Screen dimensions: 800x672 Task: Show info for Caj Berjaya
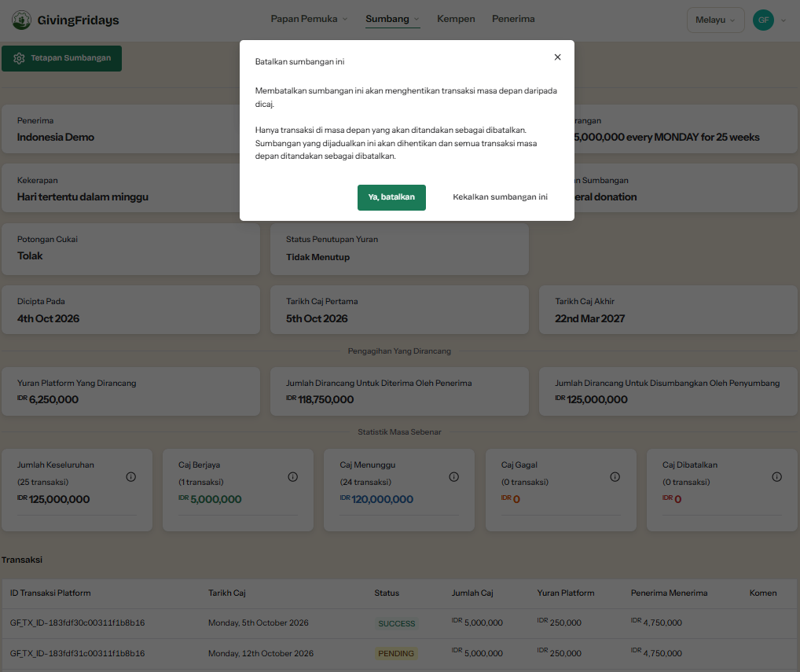click(293, 476)
